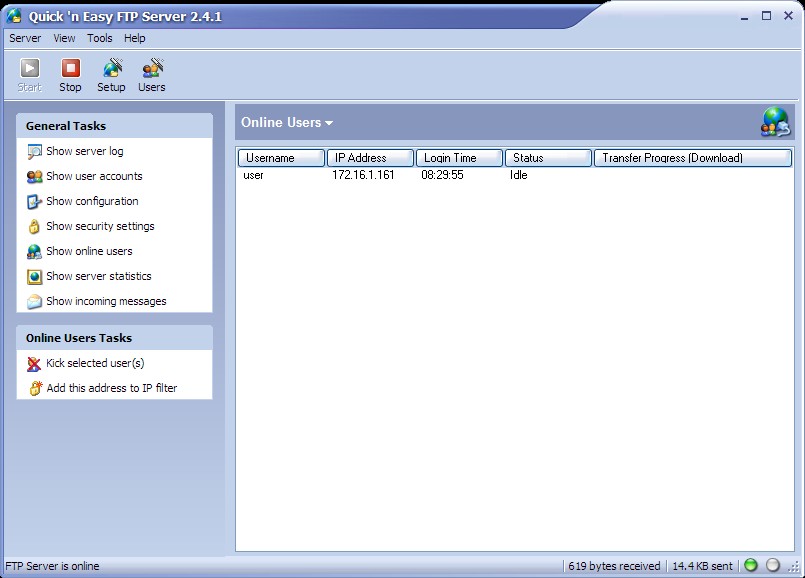
Task: Click the envelope icon beside Show incoming messages
Action: coord(34,301)
